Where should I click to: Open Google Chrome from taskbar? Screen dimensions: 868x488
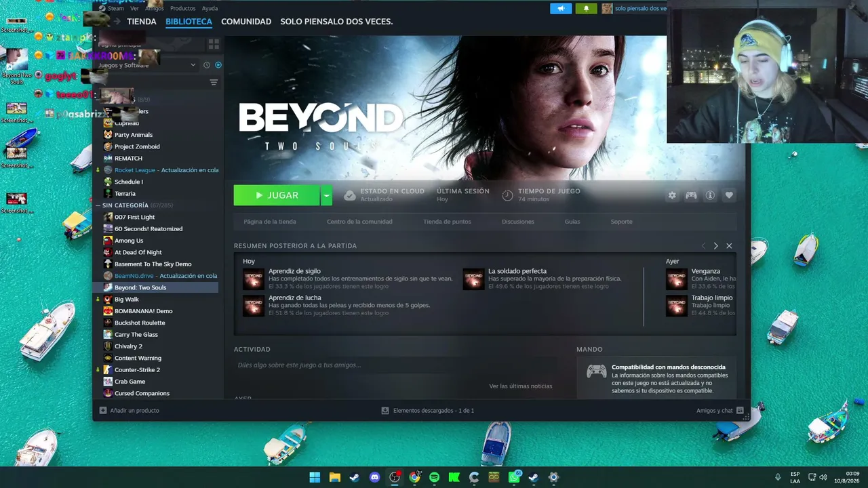[414, 477]
